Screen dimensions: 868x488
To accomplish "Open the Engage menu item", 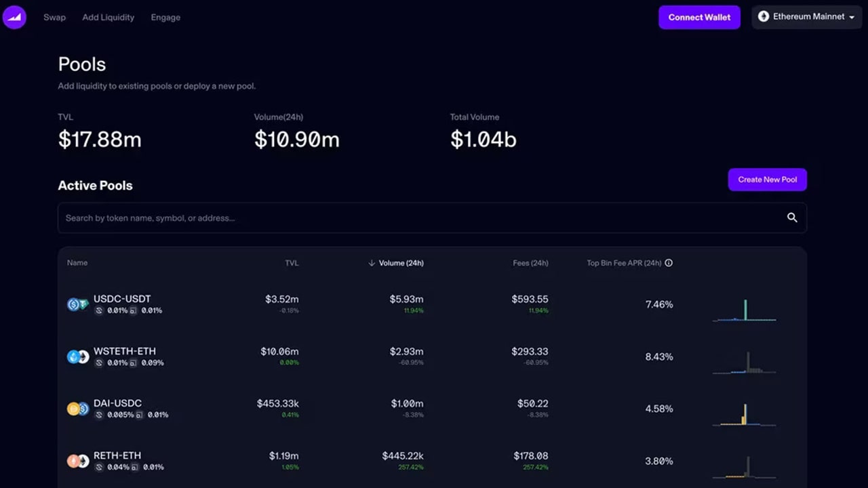I will click(x=165, y=17).
